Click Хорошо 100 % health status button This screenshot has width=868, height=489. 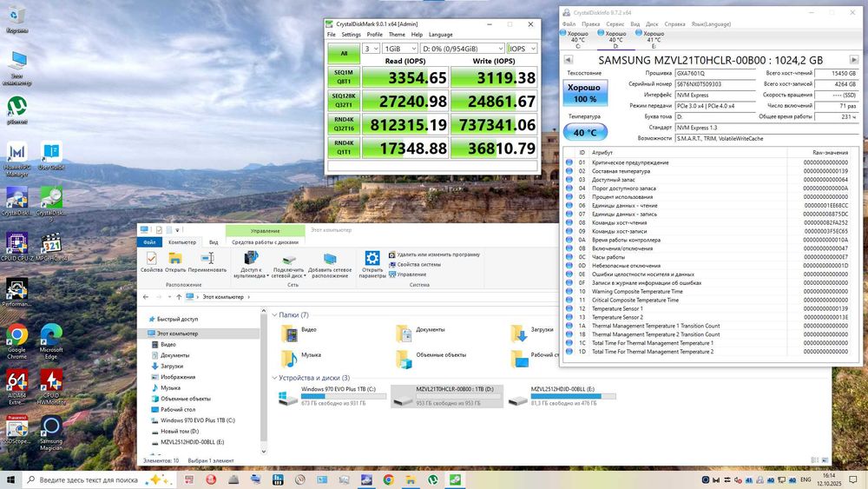point(584,93)
